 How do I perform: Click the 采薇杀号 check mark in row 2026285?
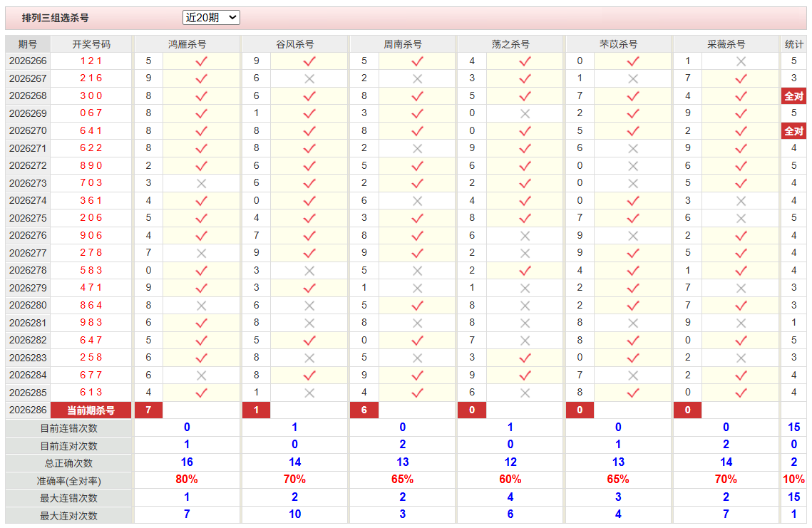(741, 393)
